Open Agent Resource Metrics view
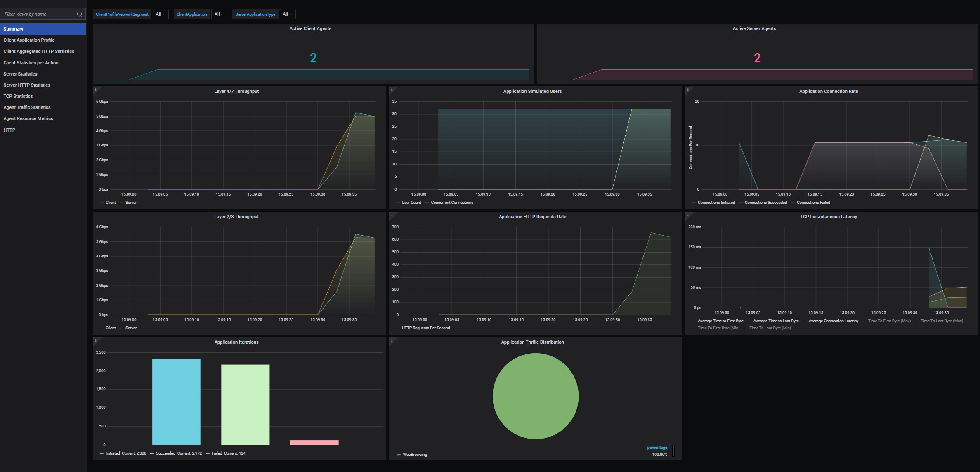Screen dimensions: 980x472 [28, 118]
